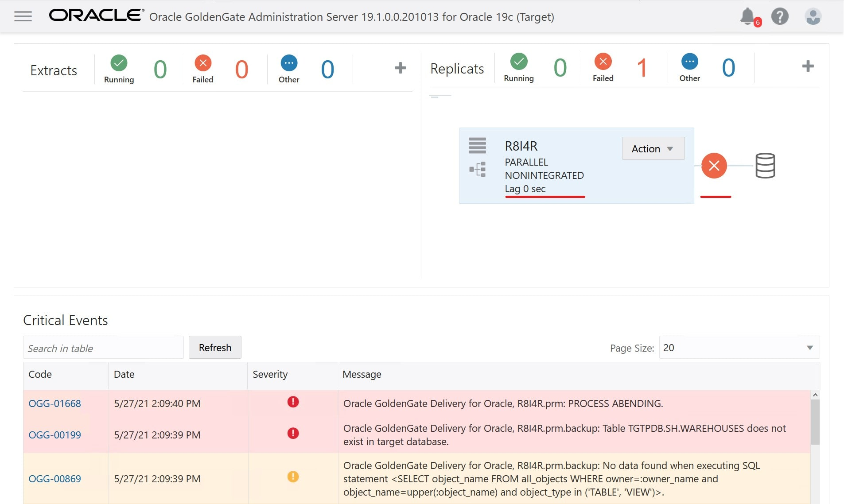Open the OGG-01668 code link

pyautogui.click(x=55, y=403)
